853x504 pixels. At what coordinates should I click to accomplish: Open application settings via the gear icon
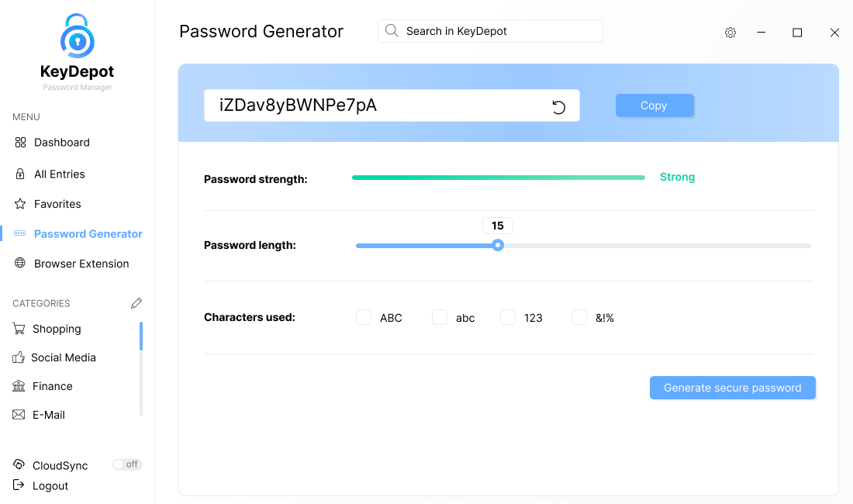(730, 33)
